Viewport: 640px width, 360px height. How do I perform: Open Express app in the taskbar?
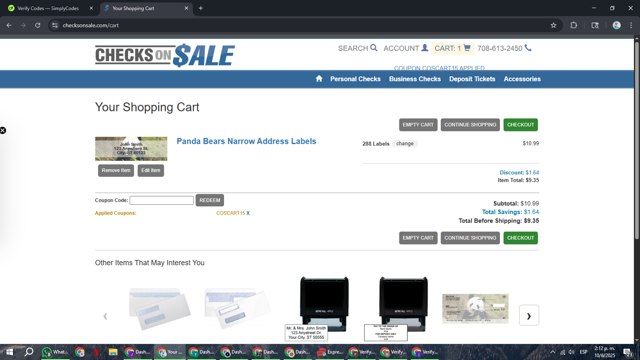[330, 352]
